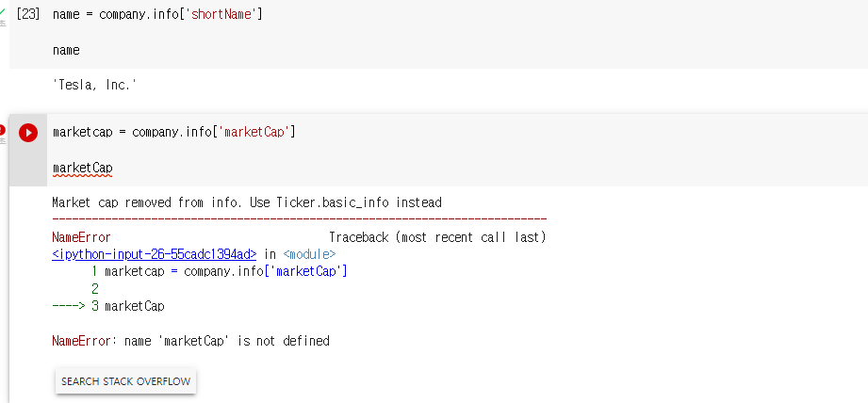Image resolution: width=868 pixels, height=403 pixels.
Task: Click the <module> link in the traceback
Action: coord(309,254)
